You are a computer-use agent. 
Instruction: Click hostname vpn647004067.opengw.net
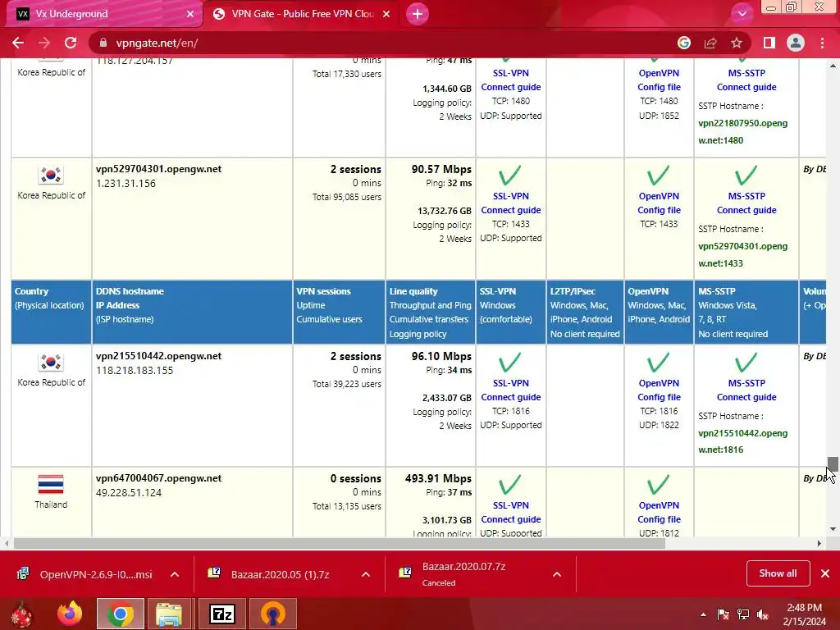(158, 478)
